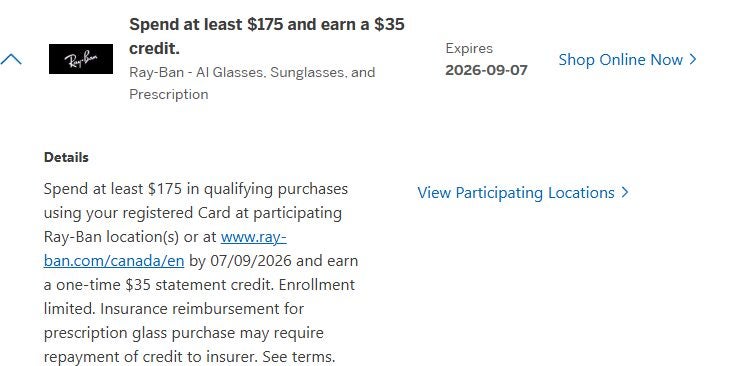Click the qualifying purchases line in Details
This screenshot has height=366, width=730.
[x=196, y=189]
